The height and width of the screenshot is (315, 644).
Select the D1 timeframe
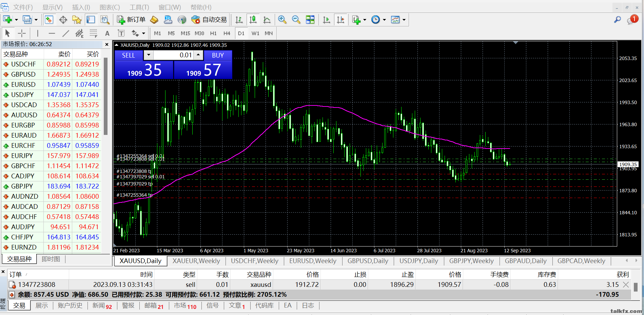tap(241, 33)
